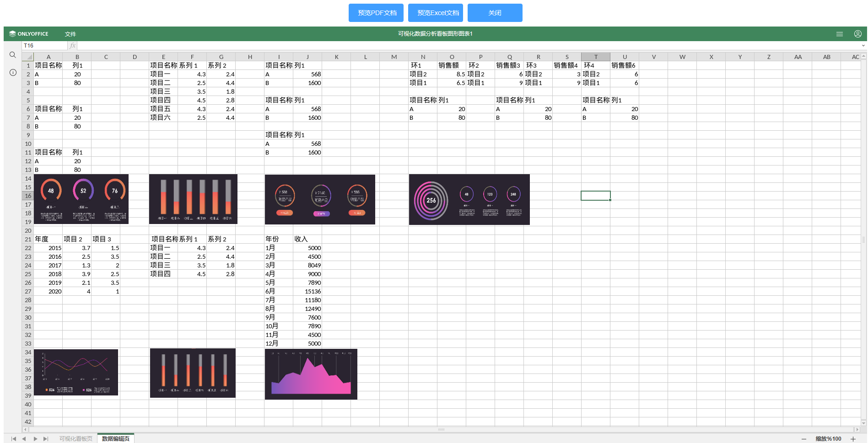Click cell containing 收入
This screenshot has width=868, height=443.
click(307, 239)
